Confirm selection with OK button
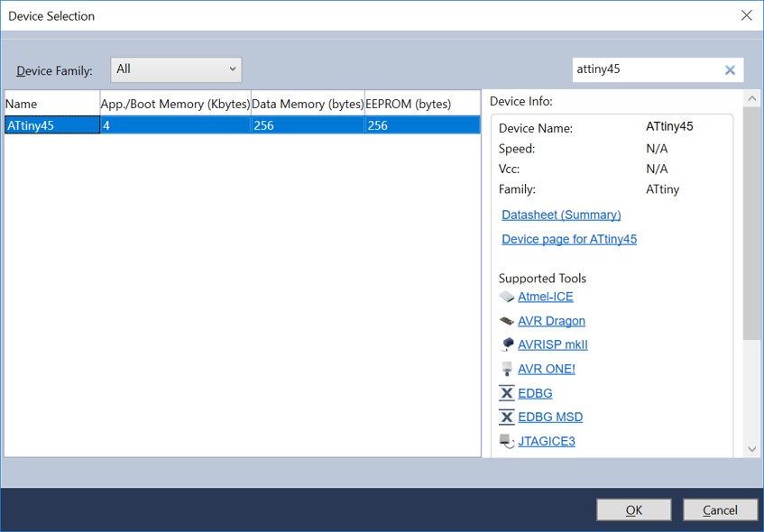764x532 pixels. [x=634, y=509]
